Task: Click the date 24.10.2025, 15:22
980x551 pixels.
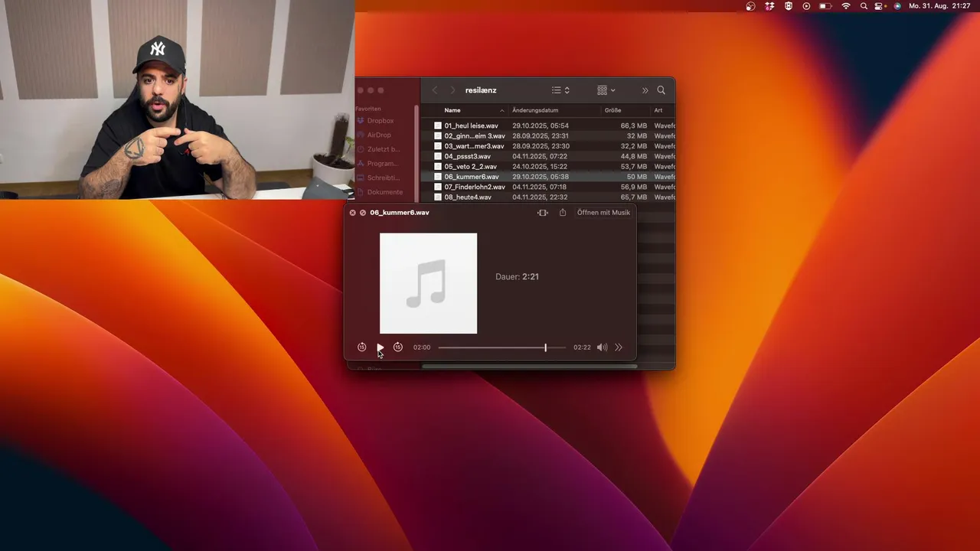Action: (x=540, y=167)
